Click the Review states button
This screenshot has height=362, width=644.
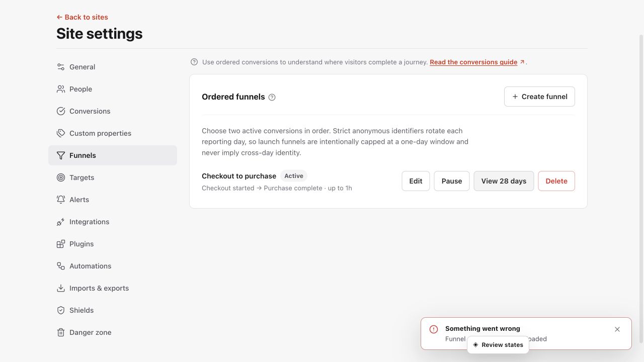[x=498, y=345]
